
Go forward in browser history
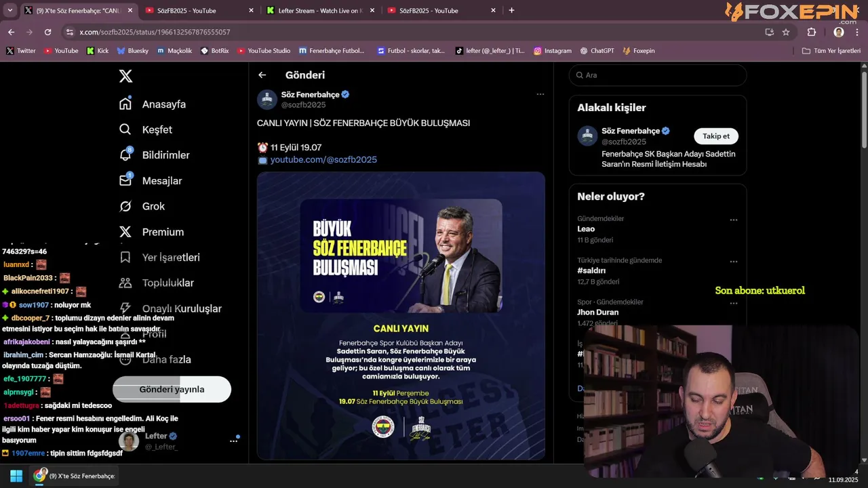pos(29,32)
